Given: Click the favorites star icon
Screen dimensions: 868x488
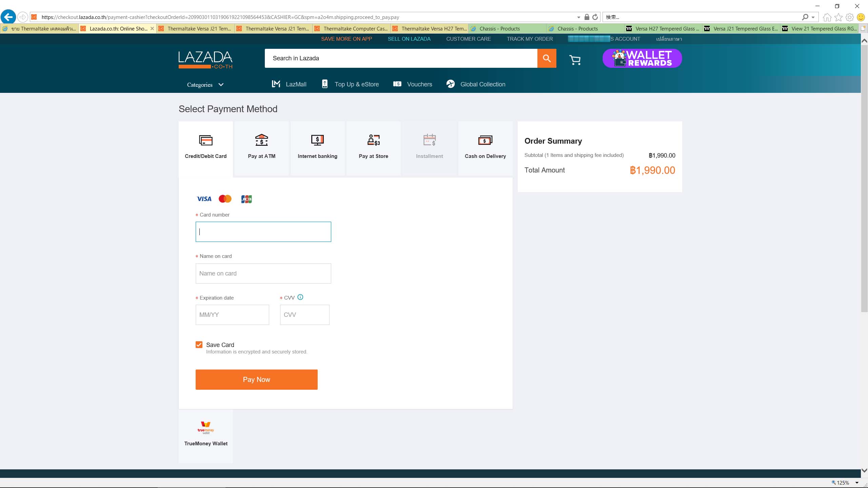Looking at the screenshot, I should pos(839,17).
